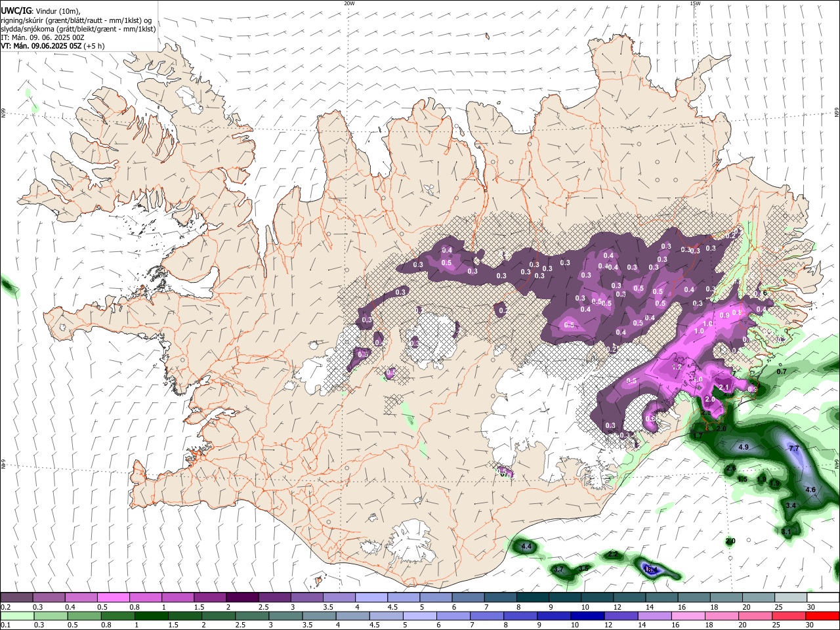
Task: Click the 2.1 snow value in the pink area
Action: [x=724, y=388]
